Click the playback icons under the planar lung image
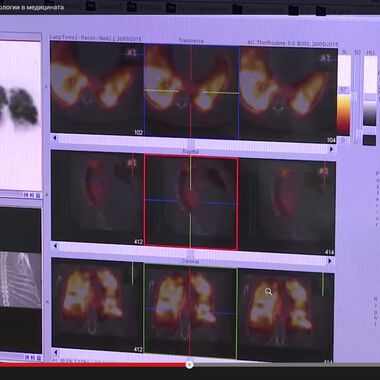This screenshot has height=380, width=380. [x=32, y=195]
